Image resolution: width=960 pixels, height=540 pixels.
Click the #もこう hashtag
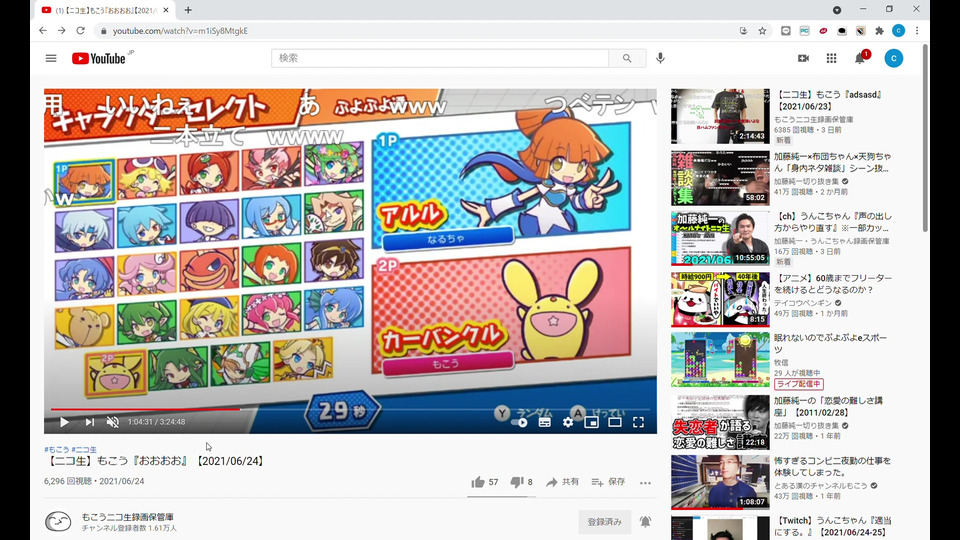(x=56, y=449)
